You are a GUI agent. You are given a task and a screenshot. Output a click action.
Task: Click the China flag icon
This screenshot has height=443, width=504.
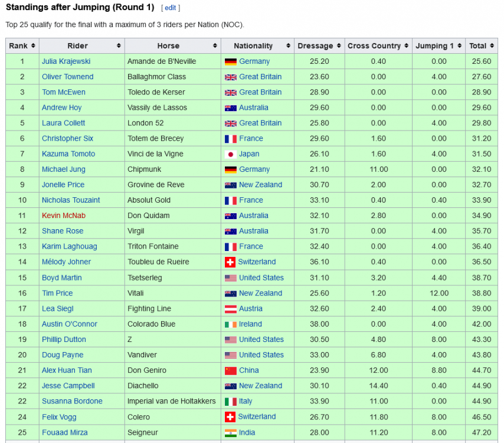coord(231,370)
